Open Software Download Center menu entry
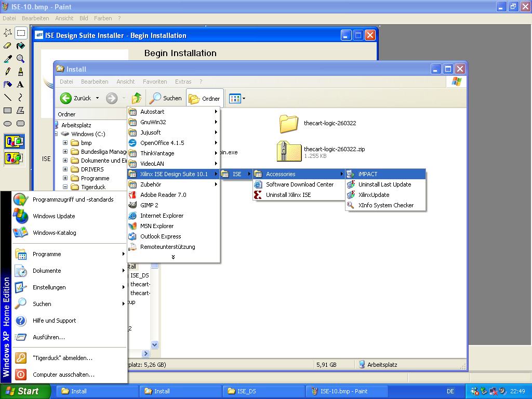532x399 pixels. coord(300,184)
